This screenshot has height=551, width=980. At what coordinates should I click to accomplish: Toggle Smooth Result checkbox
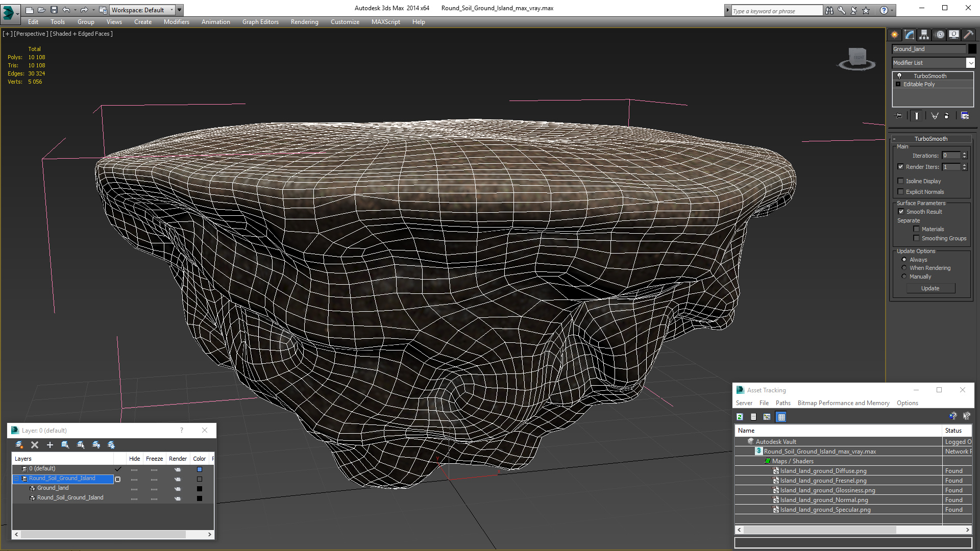(x=901, y=212)
